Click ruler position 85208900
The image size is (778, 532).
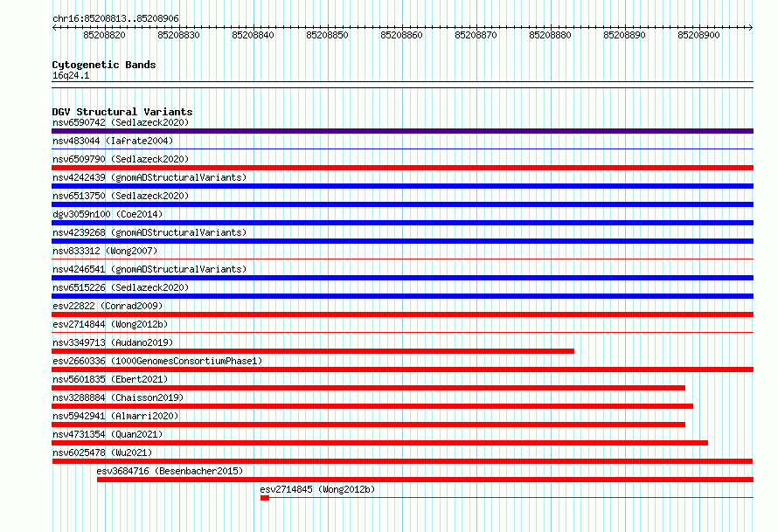(698, 35)
